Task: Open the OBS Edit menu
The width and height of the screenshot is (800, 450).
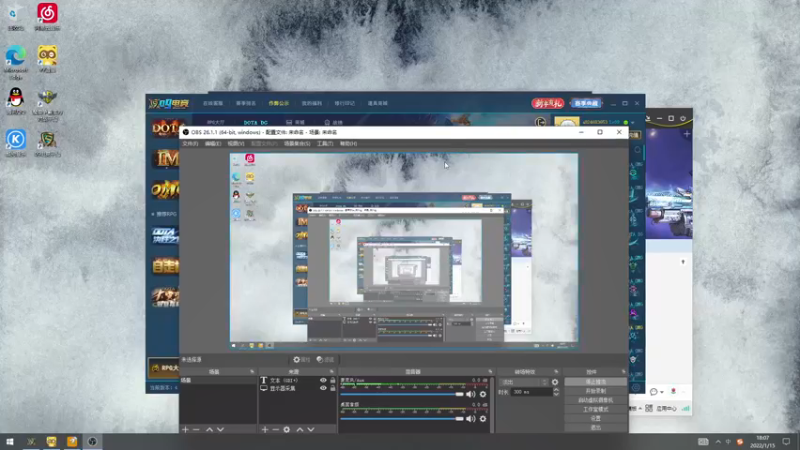Action: click(213, 144)
